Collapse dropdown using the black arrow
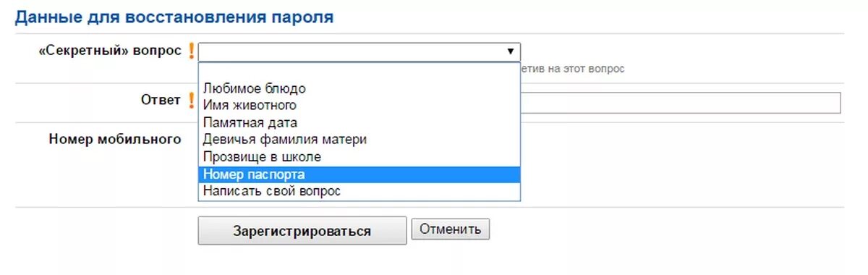This screenshot has width=868, height=275. click(x=510, y=51)
